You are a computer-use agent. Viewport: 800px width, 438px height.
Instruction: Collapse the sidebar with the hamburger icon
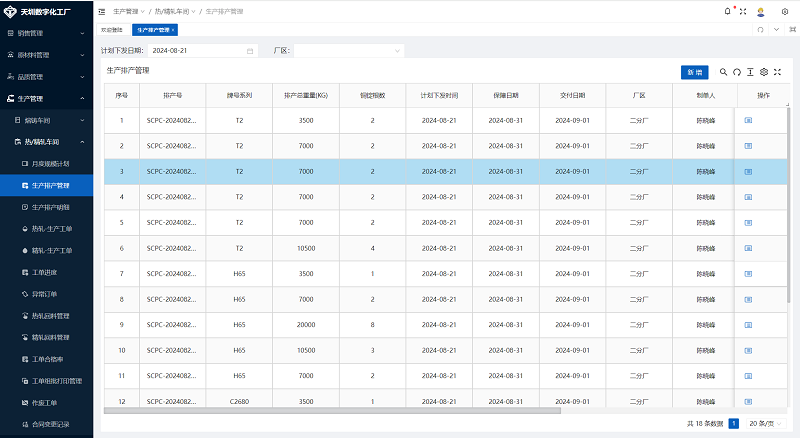pyautogui.click(x=103, y=11)
